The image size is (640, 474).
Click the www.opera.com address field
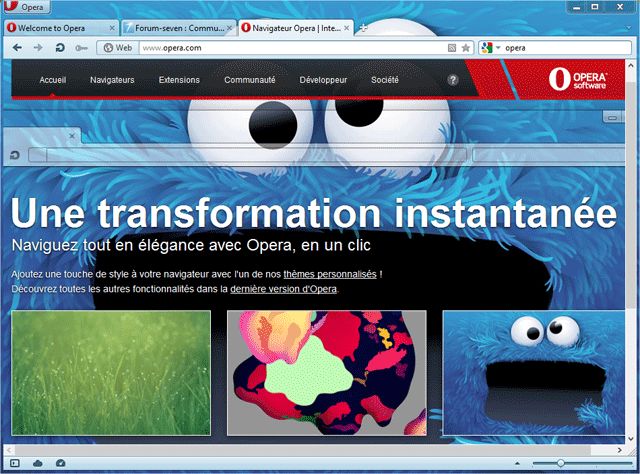tap(290, 47)
